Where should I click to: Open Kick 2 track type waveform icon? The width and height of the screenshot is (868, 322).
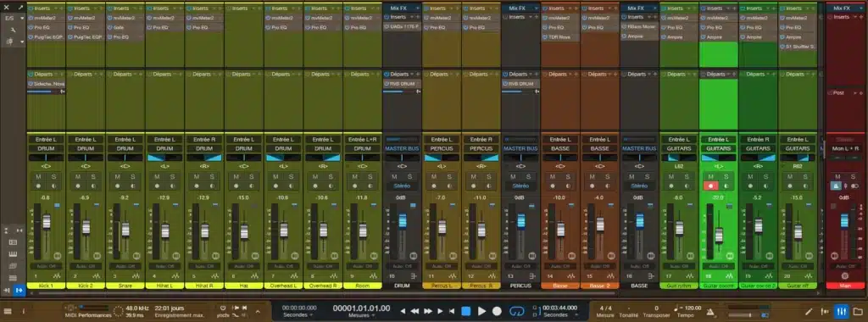click(x=97, y=276)
